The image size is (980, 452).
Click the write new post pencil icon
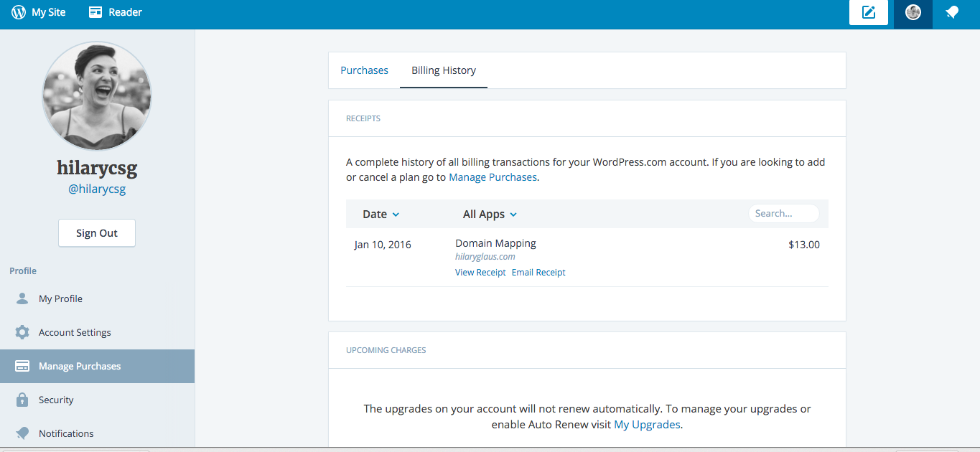tap(869, 12)
